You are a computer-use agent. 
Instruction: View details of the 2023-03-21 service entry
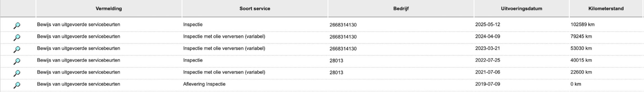click(x=17, y=49)
